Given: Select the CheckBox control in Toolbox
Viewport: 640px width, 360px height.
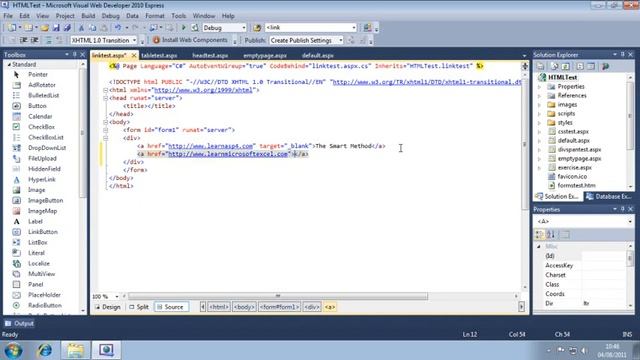Looking at the screenshot, I should coord(41,127).
